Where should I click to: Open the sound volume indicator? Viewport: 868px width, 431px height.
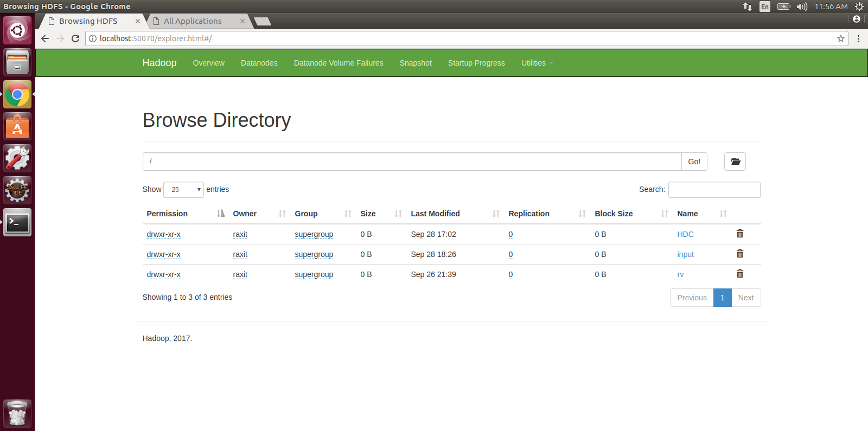click(x=802, y=7)
